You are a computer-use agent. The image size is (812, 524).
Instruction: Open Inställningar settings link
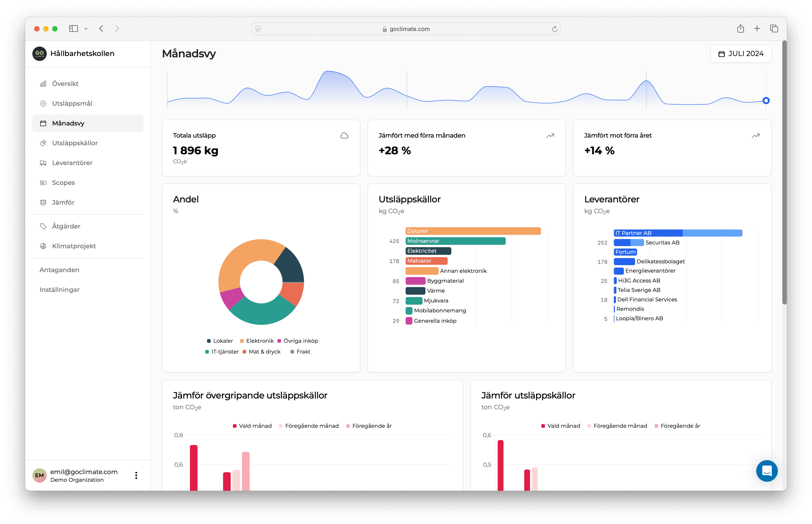tap(60, 290)
